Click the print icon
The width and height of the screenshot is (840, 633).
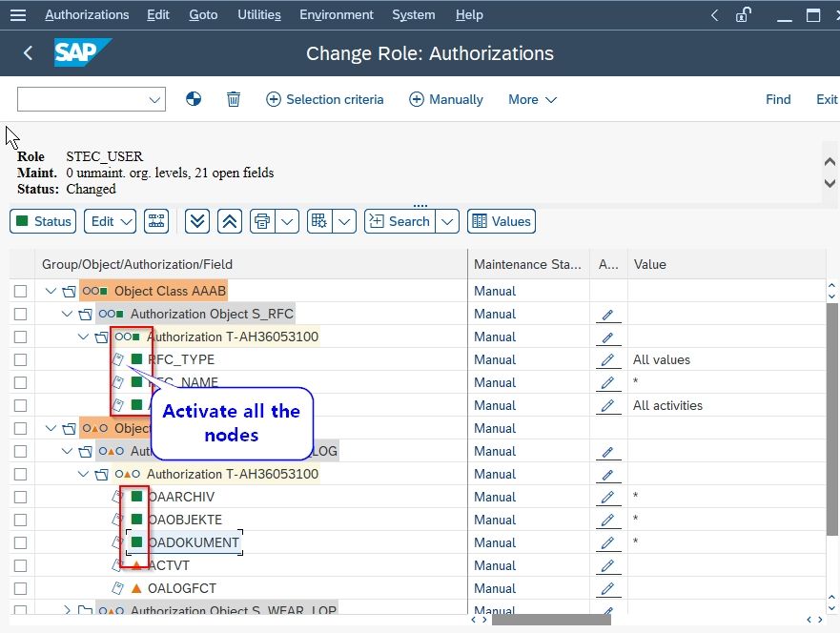click(x=262, y=221)
